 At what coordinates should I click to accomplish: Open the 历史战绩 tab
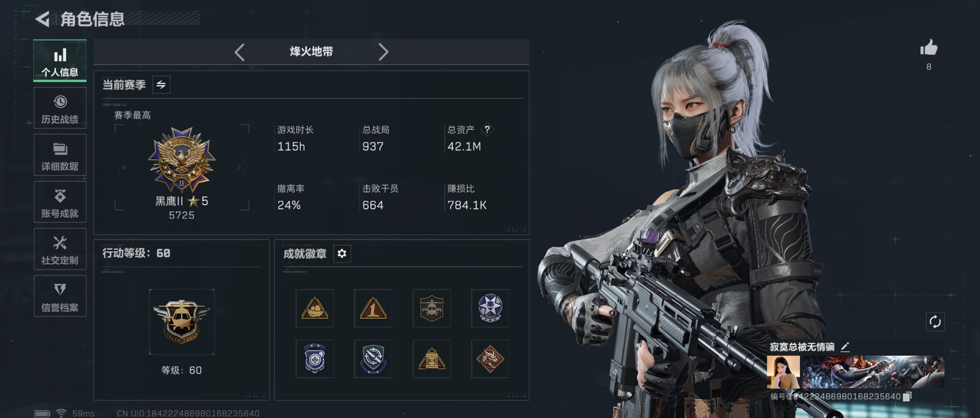pos(60,108)
